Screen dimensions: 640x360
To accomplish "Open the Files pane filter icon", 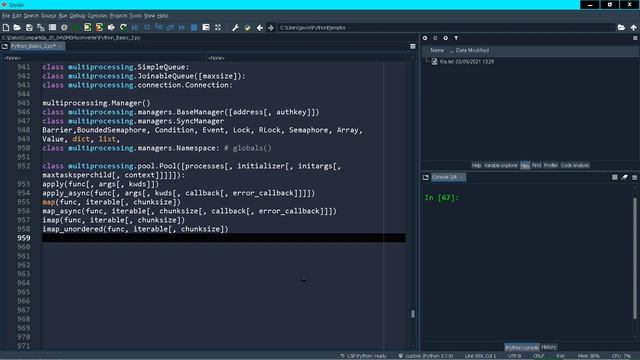I will coord(456,38).
